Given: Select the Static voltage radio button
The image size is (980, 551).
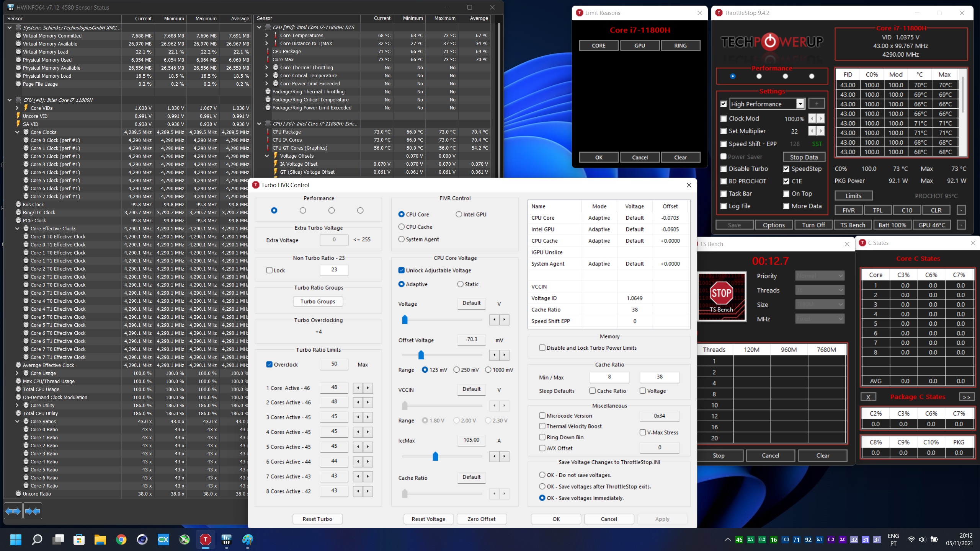Looking at the screenshot, I should (x=460, y=284).
